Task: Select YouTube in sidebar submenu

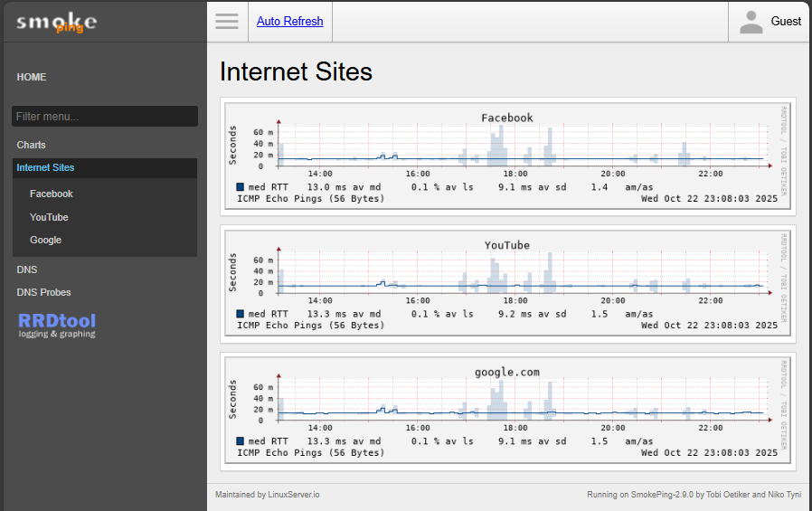Action: (x=49, y=217)
